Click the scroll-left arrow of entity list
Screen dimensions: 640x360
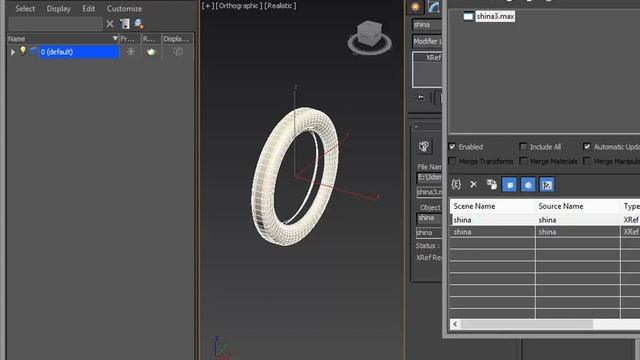tap(455, 324)
